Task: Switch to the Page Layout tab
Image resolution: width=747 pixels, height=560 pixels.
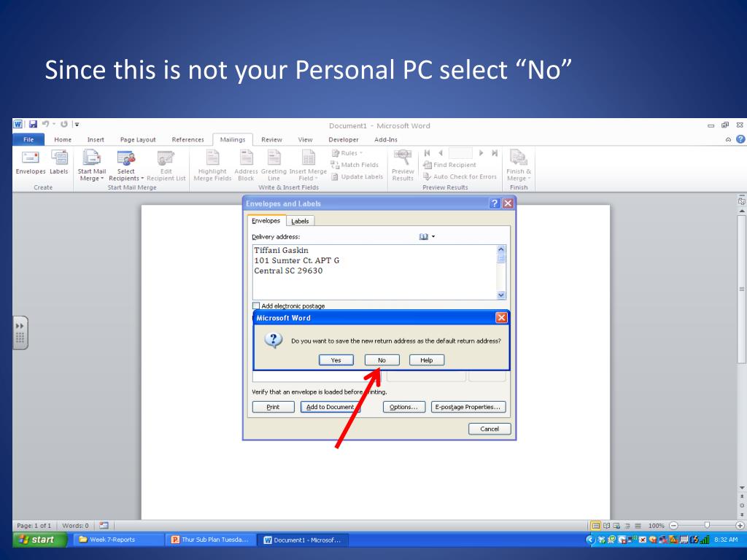Action: tap(138, 139)
